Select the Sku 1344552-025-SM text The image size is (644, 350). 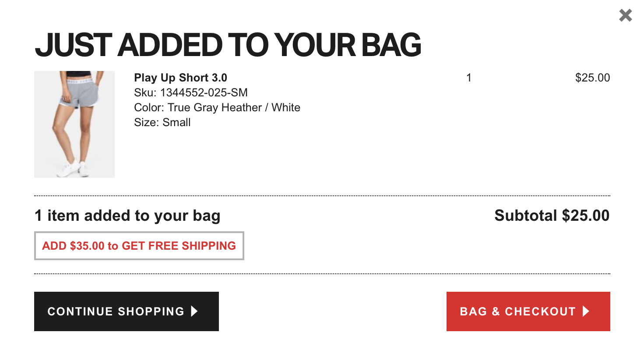point(191,93)
